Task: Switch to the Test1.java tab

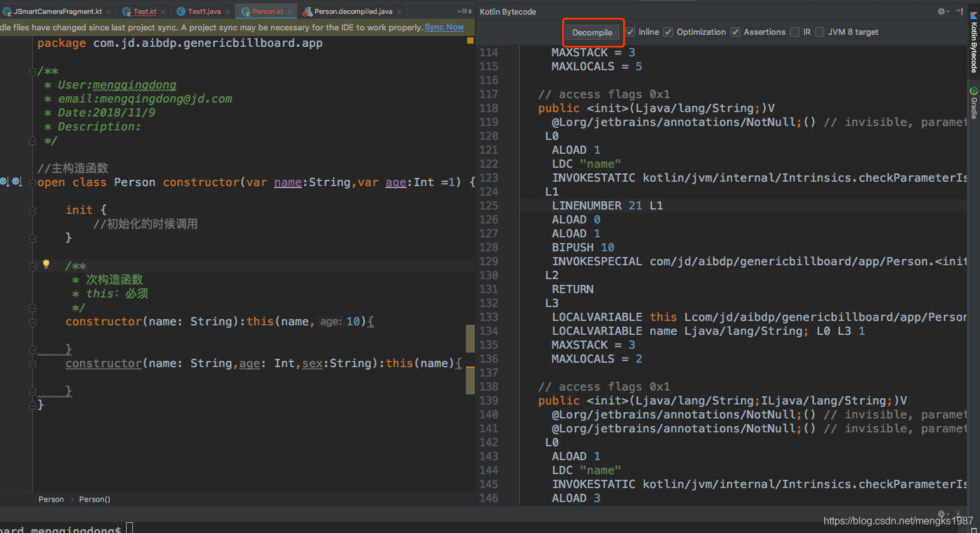Action: point(204,11)
